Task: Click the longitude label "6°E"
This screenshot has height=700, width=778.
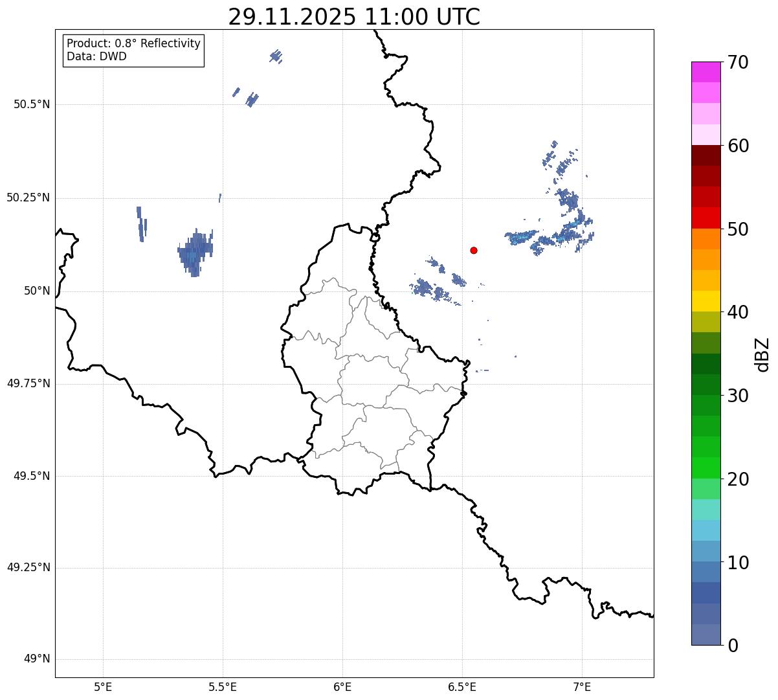Action: (342, 686)
